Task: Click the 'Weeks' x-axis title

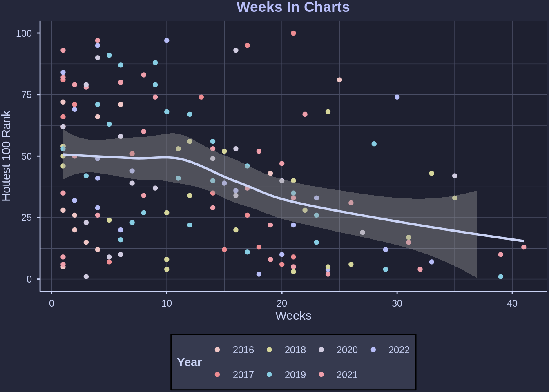Action: click(293, 316)
